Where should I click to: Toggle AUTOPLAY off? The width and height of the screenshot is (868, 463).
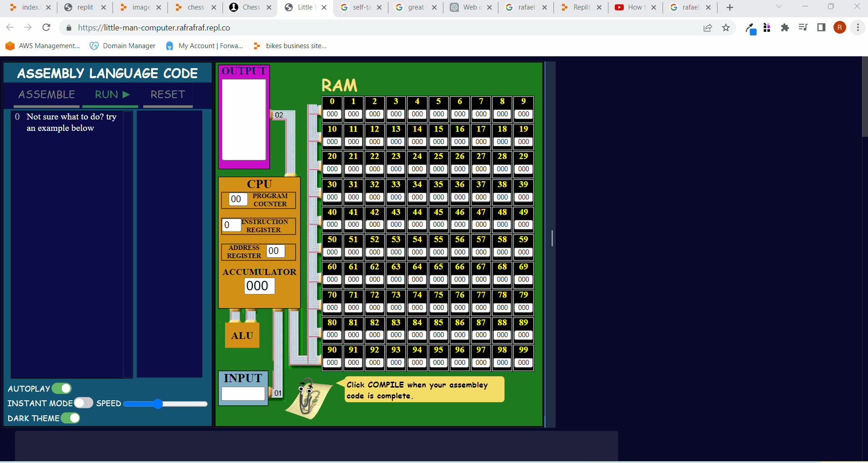(x=63, y=388)
